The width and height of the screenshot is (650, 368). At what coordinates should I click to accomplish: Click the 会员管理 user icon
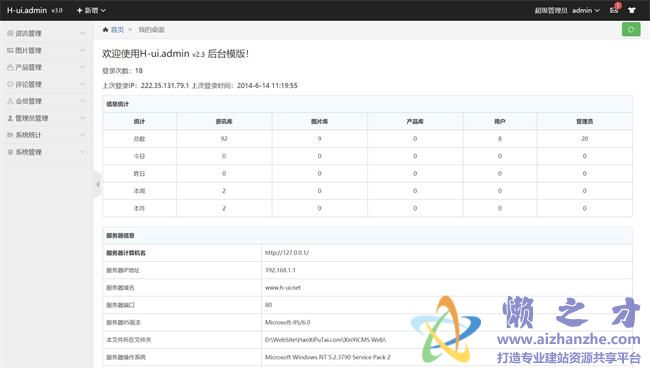pyautogui.click(x=10, y=101)
